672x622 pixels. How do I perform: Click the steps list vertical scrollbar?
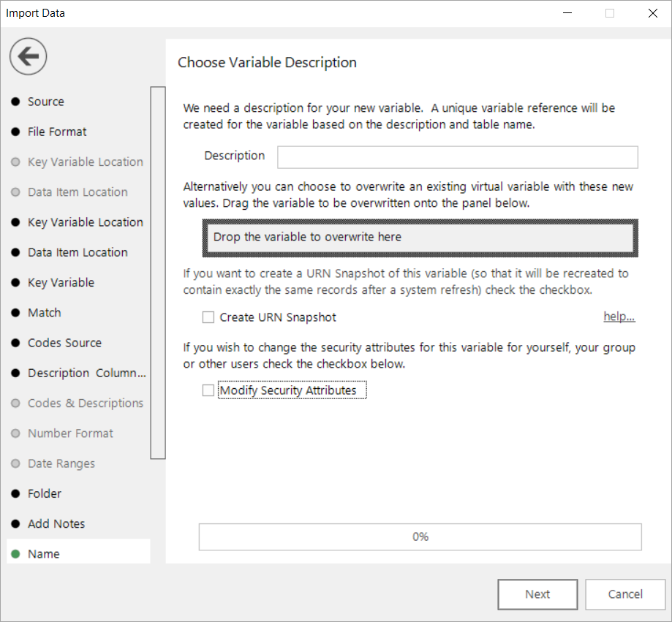tap(158, 273)
